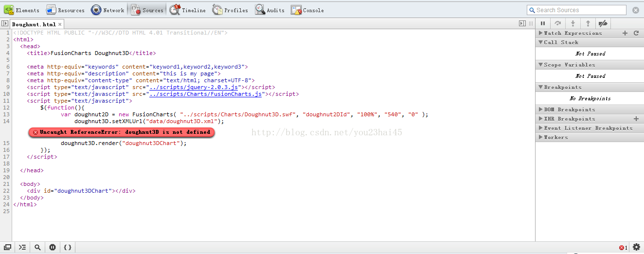Deactivate all breakpoints

pos(603,23)
